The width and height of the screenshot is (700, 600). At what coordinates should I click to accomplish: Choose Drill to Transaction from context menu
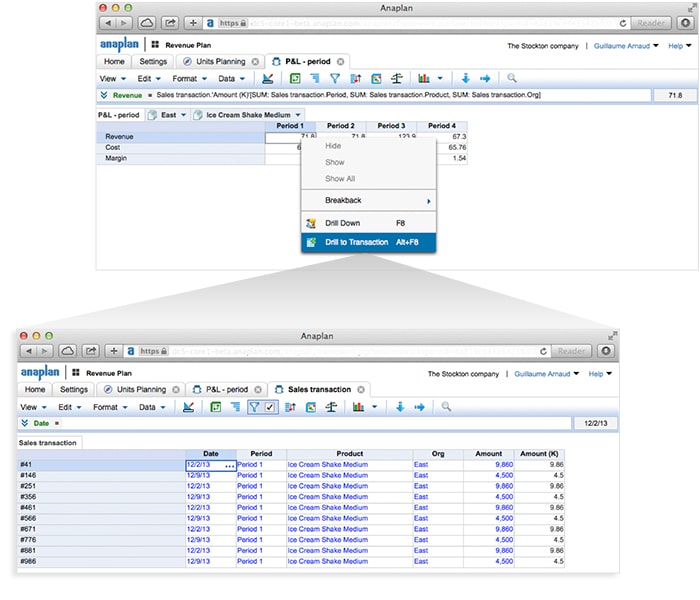pos(368,242)
